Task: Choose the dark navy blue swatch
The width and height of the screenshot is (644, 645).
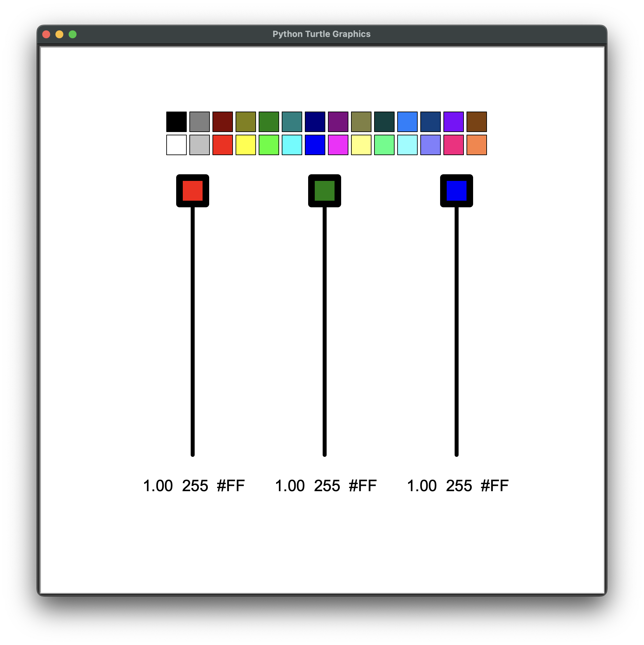Action: tap(315, 122)
